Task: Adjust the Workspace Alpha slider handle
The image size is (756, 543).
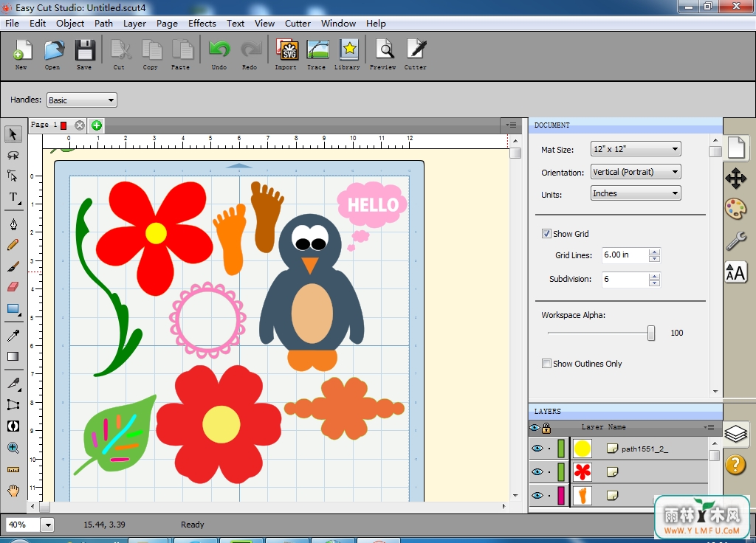Action: pyautogui.click(x=651, y=333)
